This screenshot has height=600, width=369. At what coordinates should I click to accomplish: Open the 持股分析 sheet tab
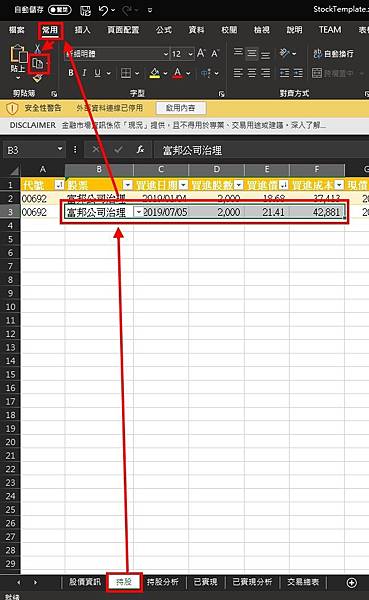click(163, 582)
